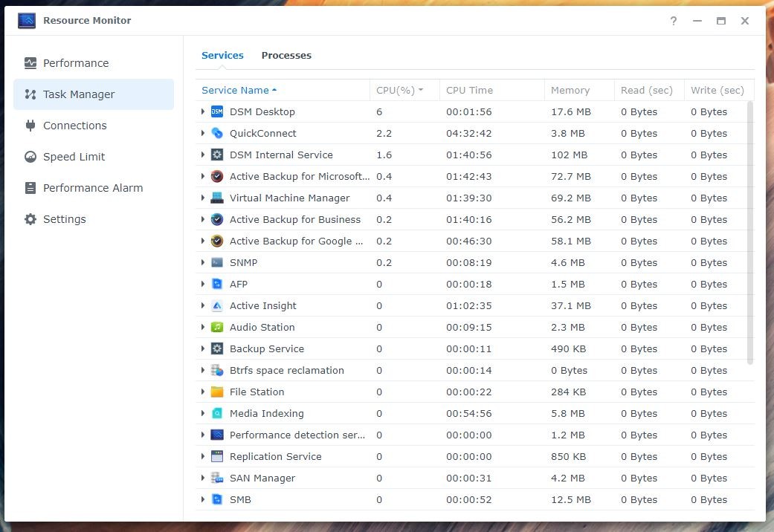
Task: Click the 04:32:42 CPU time value
Action: pyautogui.click(x=469, y=133)
